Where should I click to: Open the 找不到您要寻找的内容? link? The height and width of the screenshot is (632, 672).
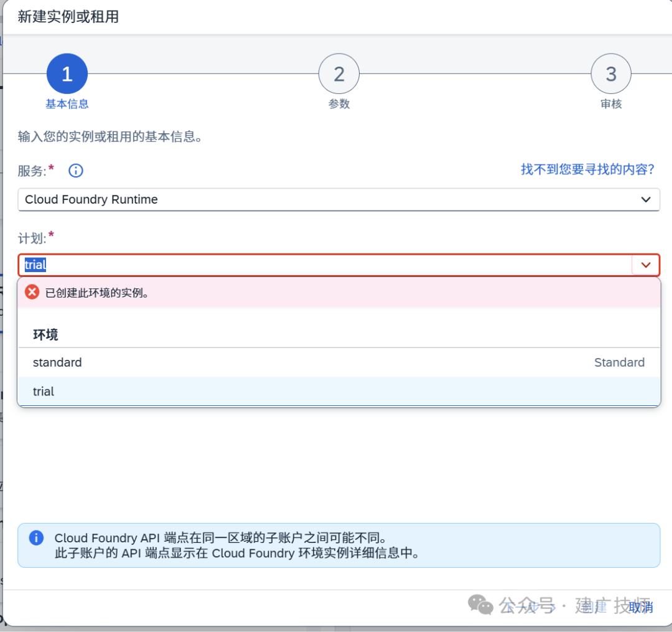tap(587, 169)
